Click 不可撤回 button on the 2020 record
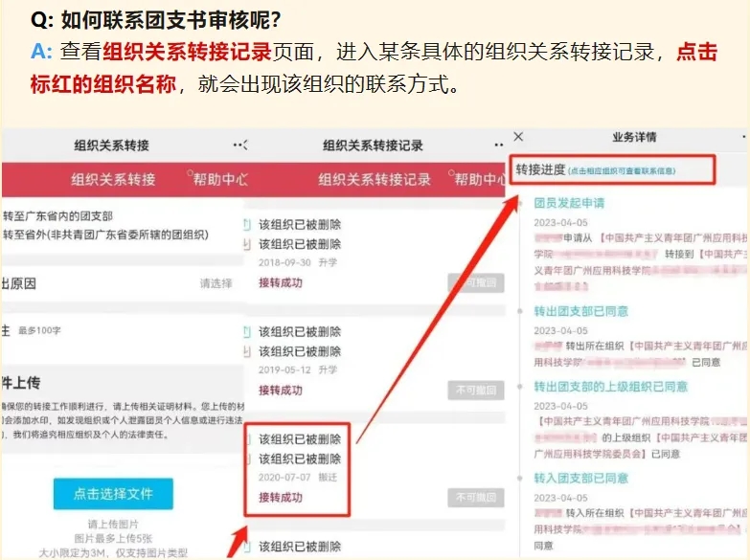 [476, 498]
